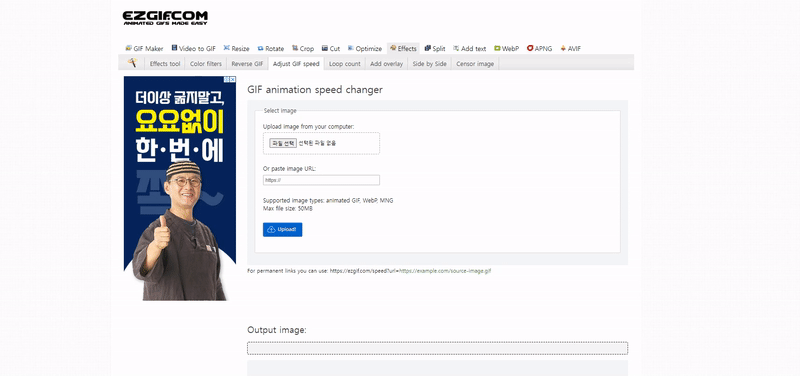
Task: Switch to Censor image tab
Action: [x=475, y=64]
